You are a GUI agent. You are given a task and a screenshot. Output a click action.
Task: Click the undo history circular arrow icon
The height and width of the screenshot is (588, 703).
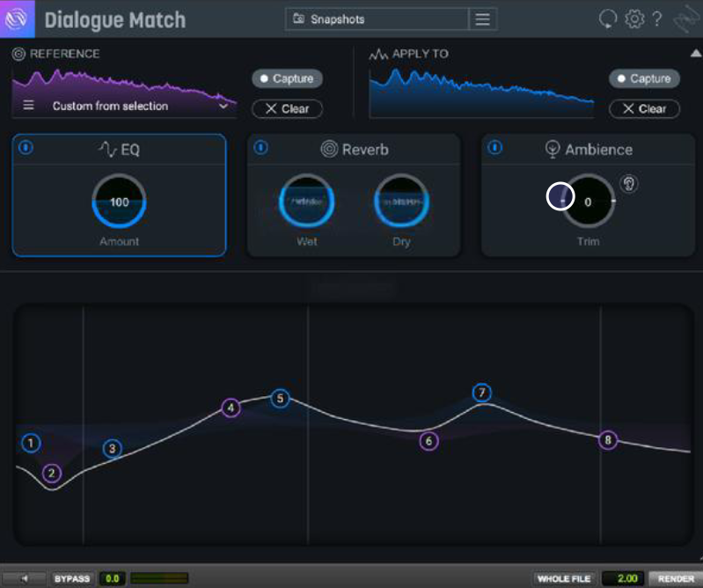(608, 18)
